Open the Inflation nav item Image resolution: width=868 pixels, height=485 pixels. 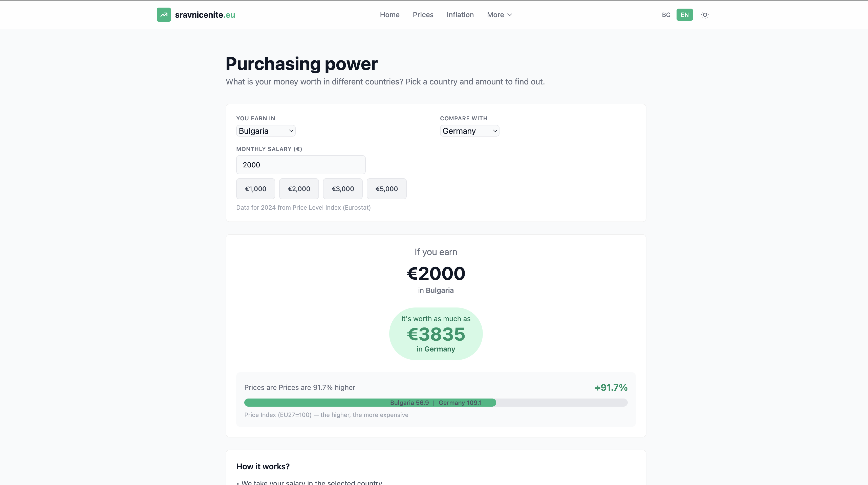(460, 15)
